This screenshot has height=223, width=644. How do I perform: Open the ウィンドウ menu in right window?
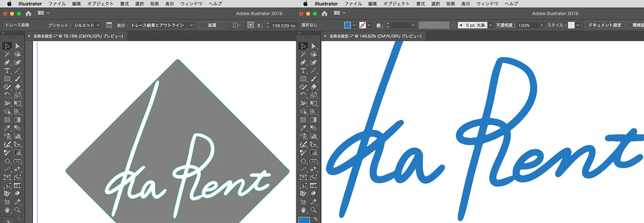coord(488,3)
